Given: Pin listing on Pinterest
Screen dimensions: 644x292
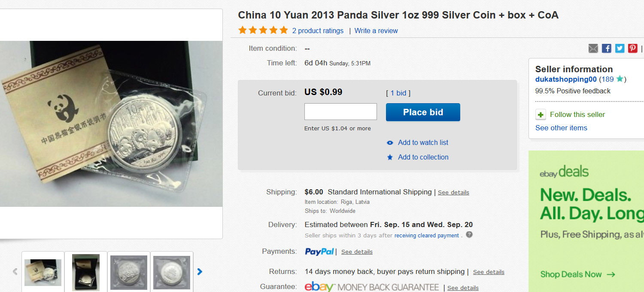Looking at the screenshot, I should [633, 48].
